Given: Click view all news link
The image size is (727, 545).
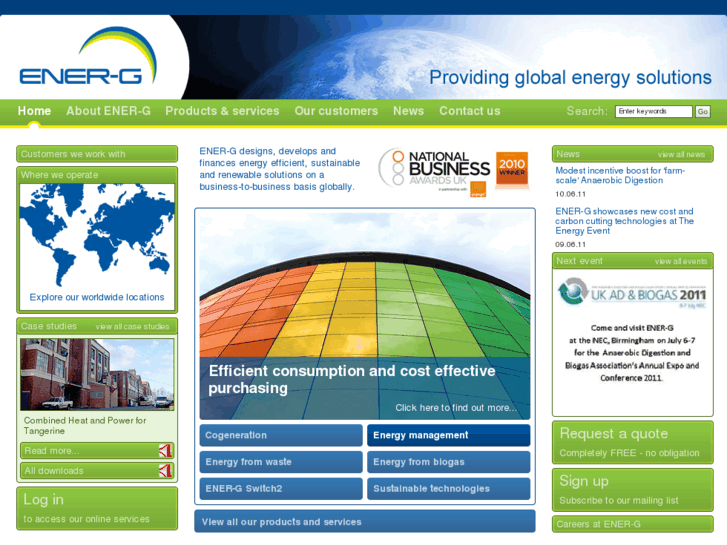Looking at the screenshot, I should [681, 154].
